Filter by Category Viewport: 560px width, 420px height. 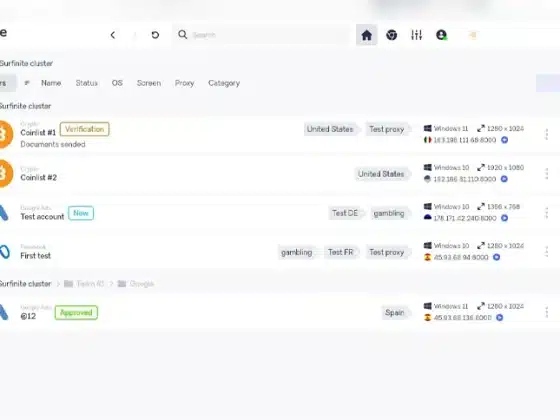pos(224,83)
